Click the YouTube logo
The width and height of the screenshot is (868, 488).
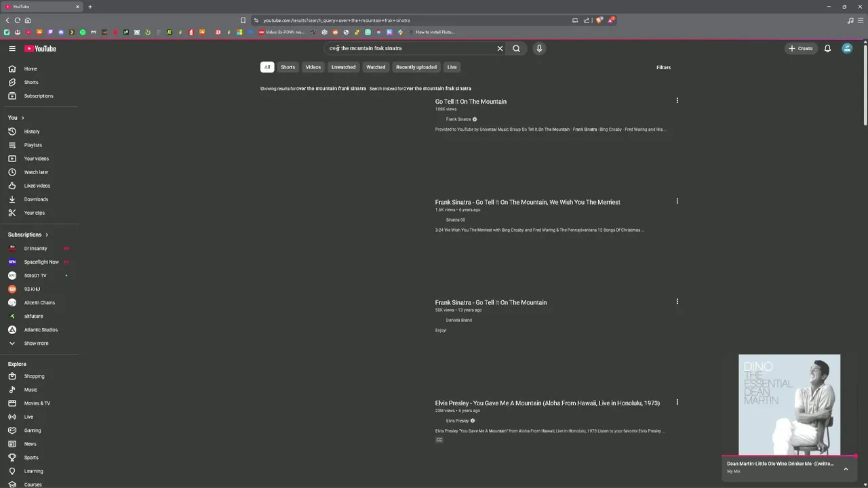(x=40, y=48)
